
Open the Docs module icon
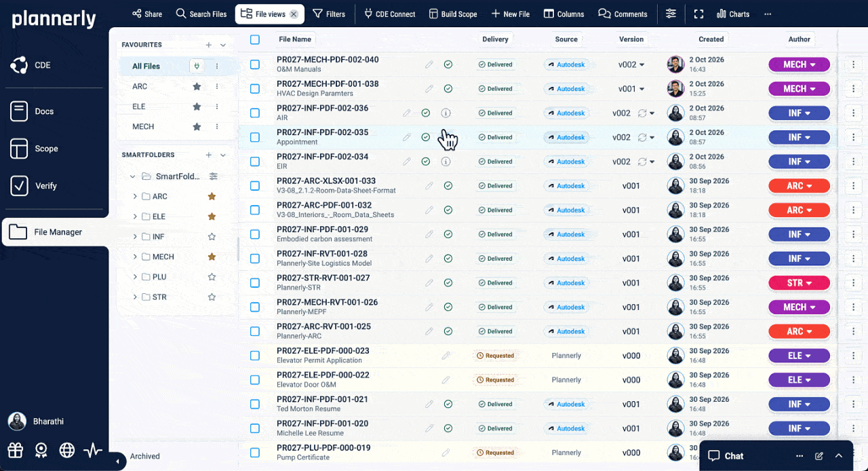click(x=19, y=111)
